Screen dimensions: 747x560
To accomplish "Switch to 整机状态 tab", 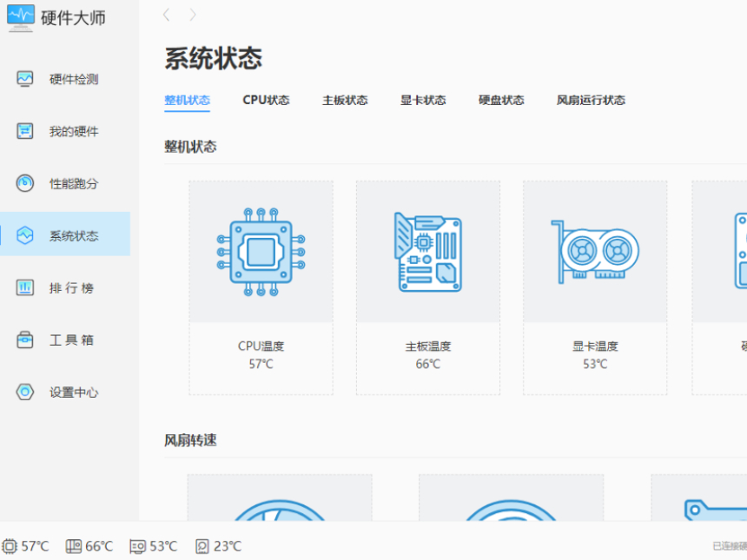I will 188,100.
